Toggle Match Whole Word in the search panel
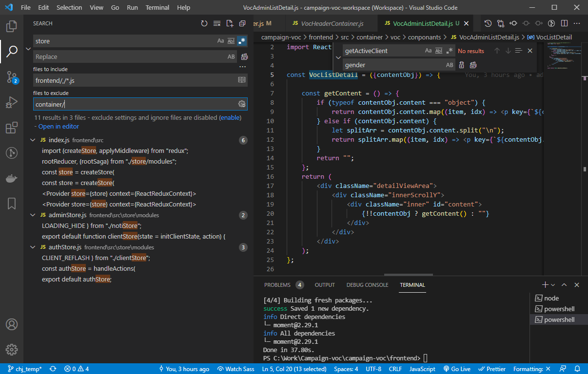 [231, 41]
